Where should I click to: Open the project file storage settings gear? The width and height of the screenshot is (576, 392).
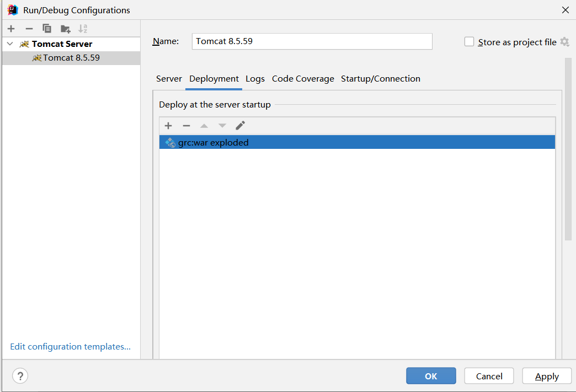564,42
